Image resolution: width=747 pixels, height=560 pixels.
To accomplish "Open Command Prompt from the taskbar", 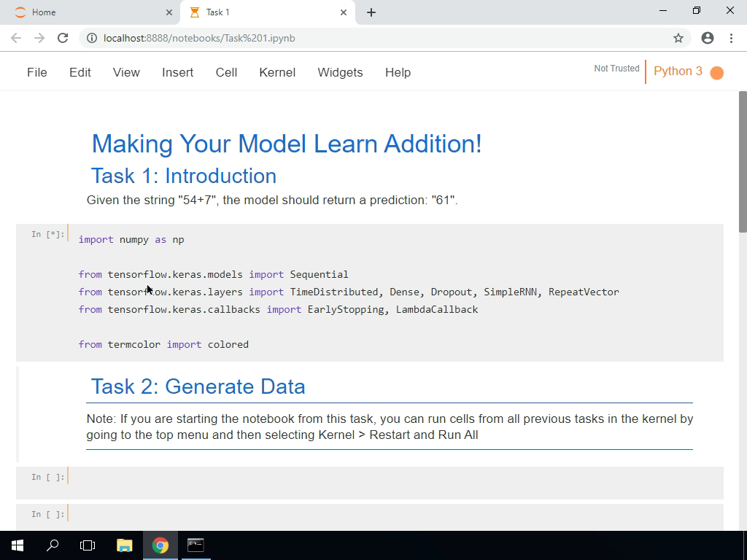I will click(x=195, y=545).
